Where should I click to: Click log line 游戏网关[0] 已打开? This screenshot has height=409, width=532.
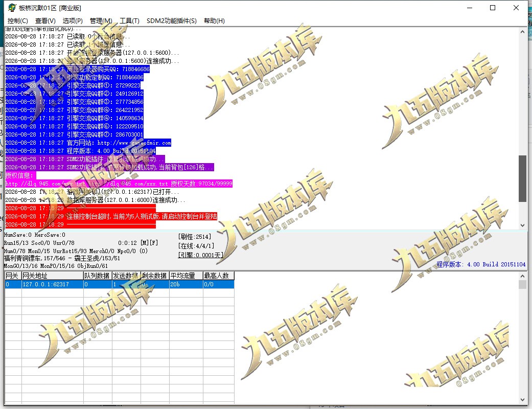click(92, 192)
